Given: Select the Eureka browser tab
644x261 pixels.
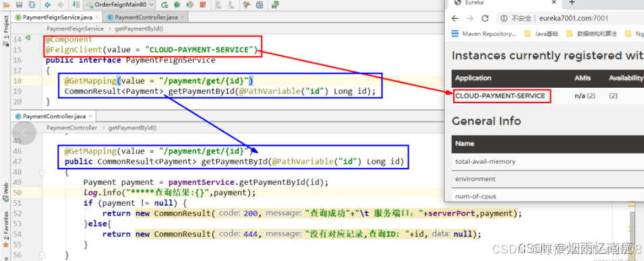Looking at the screenshot, I should [503, 3].
